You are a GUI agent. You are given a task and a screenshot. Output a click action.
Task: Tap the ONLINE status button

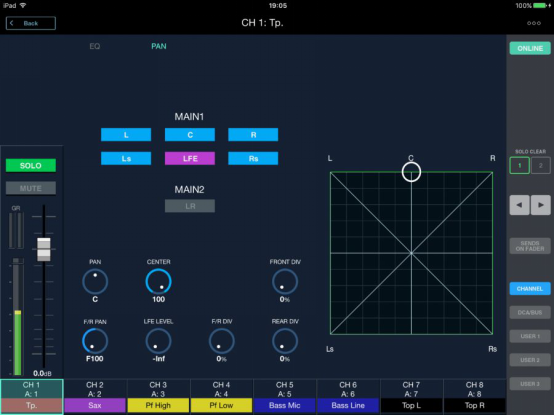point(530,48)
